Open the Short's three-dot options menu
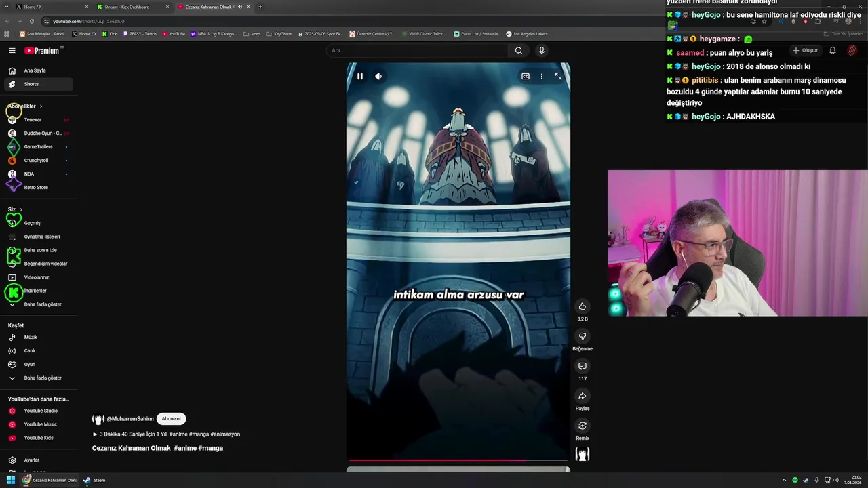The height and width of the screenshot is (488, 868). 541,77
